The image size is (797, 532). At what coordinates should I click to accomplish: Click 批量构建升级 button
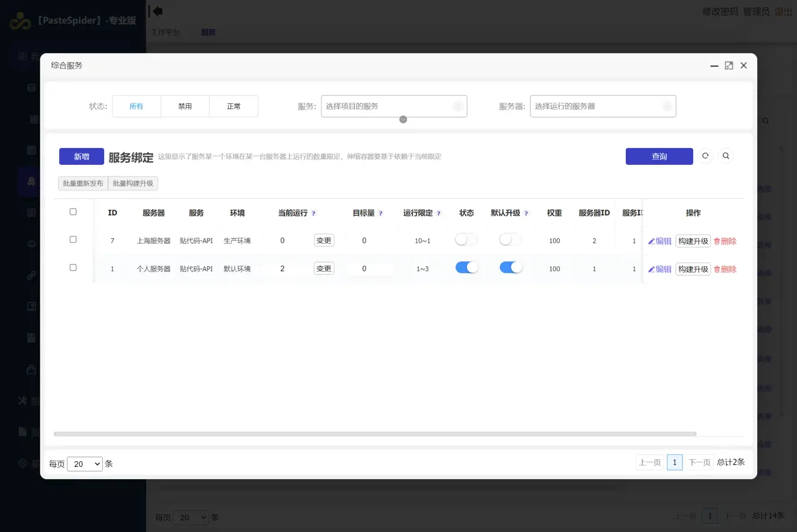pos(133,184)
